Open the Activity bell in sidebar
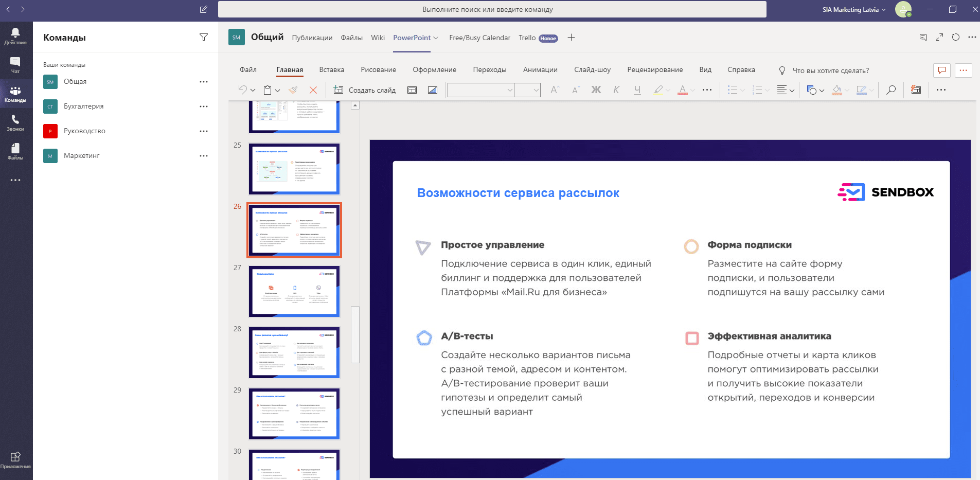Viewport: 980px width, 480px height. point(15,36)
